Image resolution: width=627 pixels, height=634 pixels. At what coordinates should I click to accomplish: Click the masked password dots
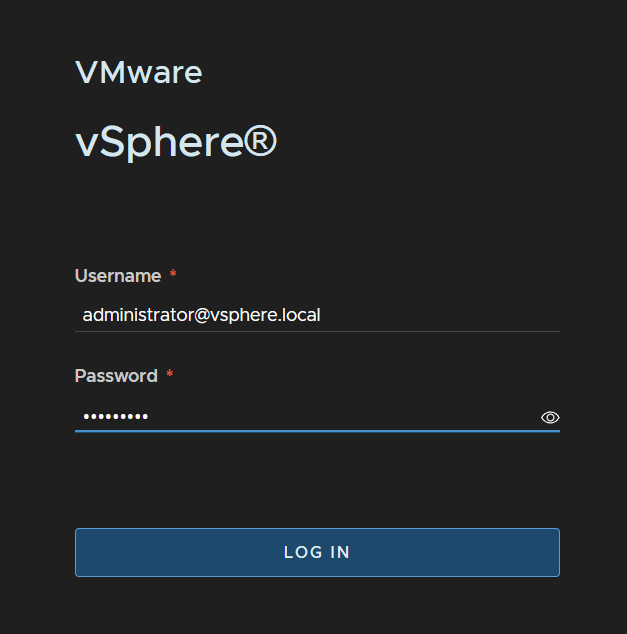(116, 416)
